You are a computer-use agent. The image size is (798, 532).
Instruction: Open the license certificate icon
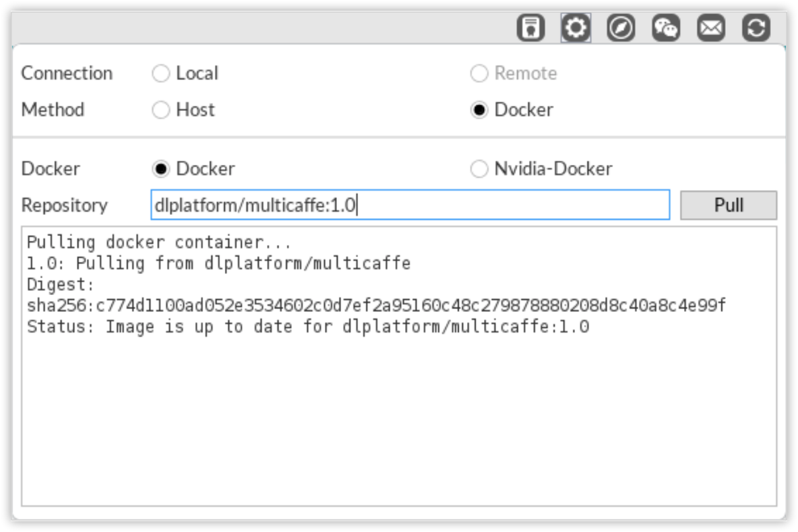530,28
